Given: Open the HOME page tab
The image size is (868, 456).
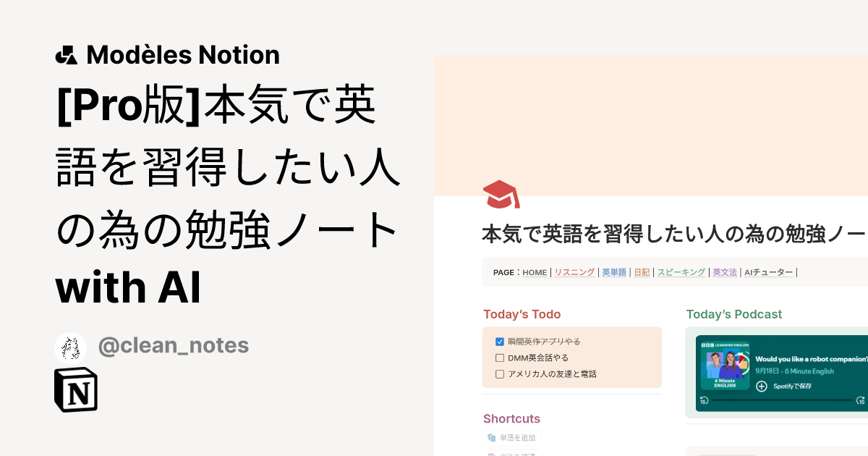Looking at the screenshot, I should pos(535,272).
